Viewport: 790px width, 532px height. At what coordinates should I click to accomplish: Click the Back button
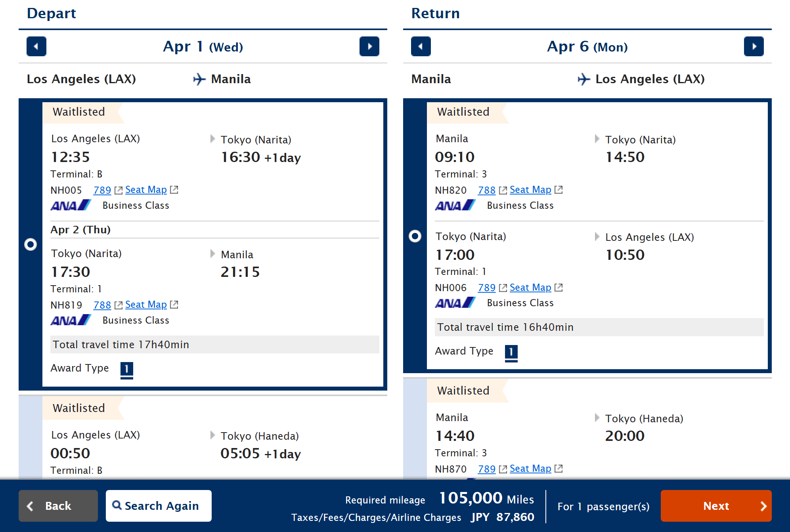point(58,505)
